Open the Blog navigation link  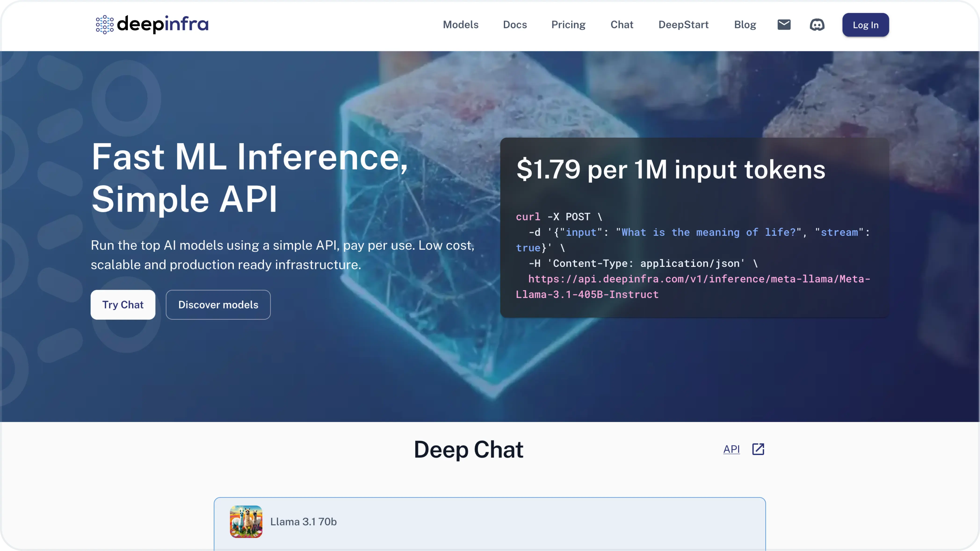[x=745, y=24]
